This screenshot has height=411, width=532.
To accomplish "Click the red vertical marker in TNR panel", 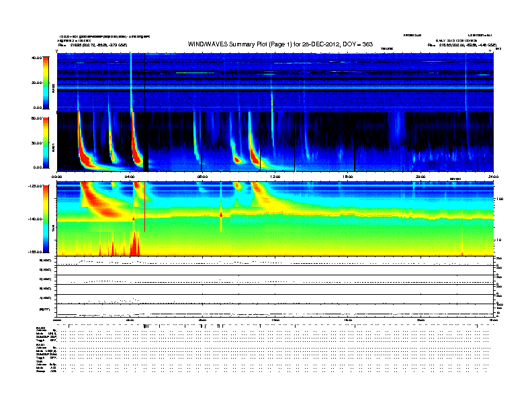I will tap(145, 207).
